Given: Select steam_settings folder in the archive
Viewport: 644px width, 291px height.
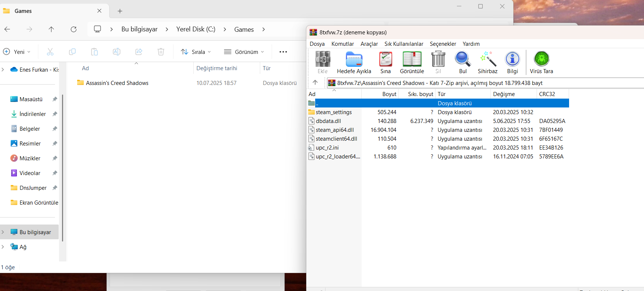Looking at the screenshot, I should [x=334, y=112].
